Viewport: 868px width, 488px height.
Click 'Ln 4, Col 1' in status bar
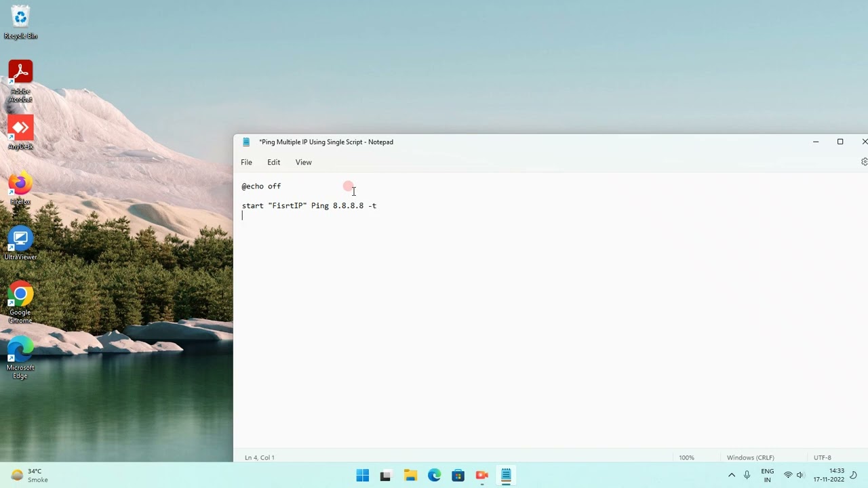(260, 457)
